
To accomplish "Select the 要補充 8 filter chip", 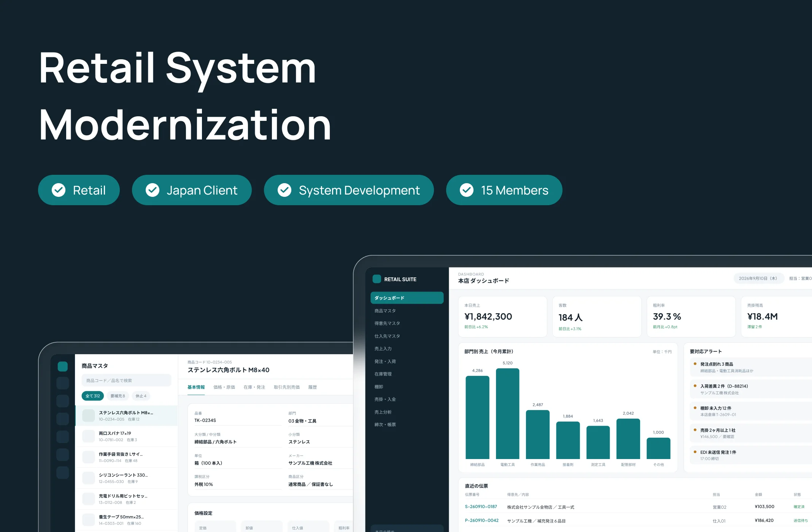I will pyautogui.click(x=118, y=396).
